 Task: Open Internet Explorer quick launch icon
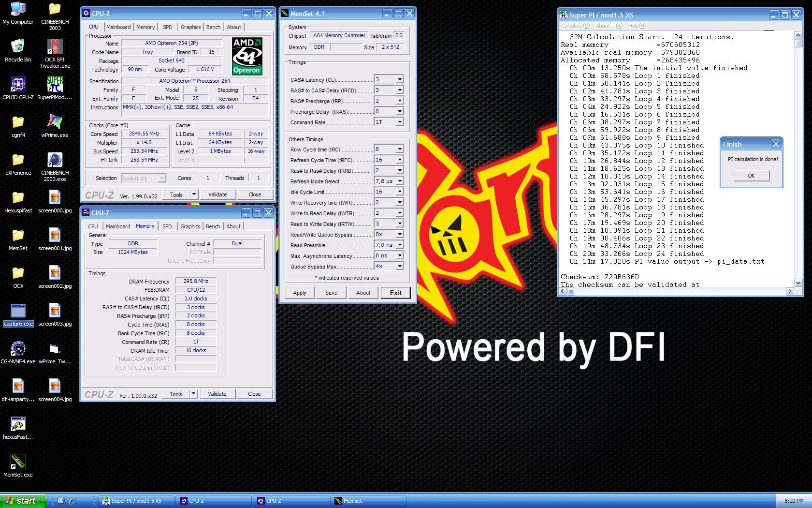(x=73, y=501)
